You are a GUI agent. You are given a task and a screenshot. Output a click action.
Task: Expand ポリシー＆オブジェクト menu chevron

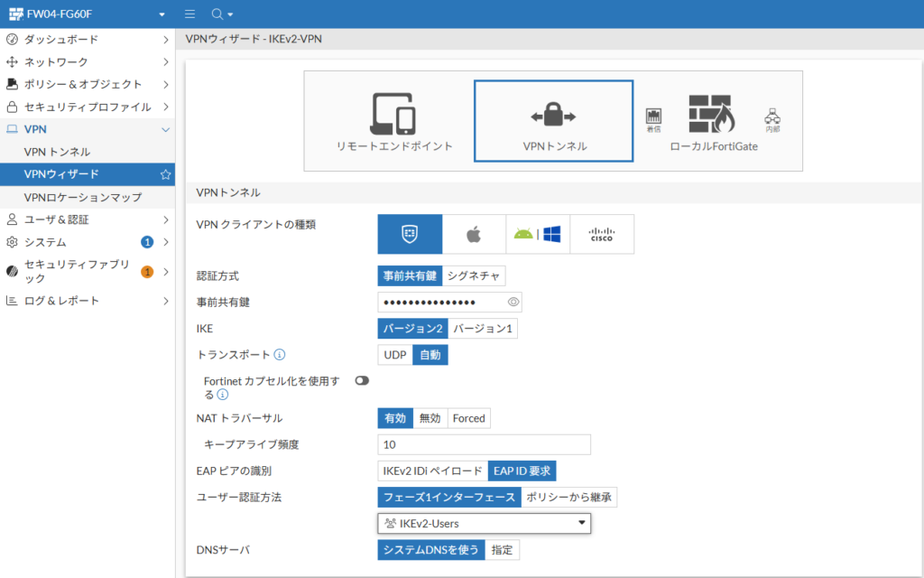click(166, 84)
